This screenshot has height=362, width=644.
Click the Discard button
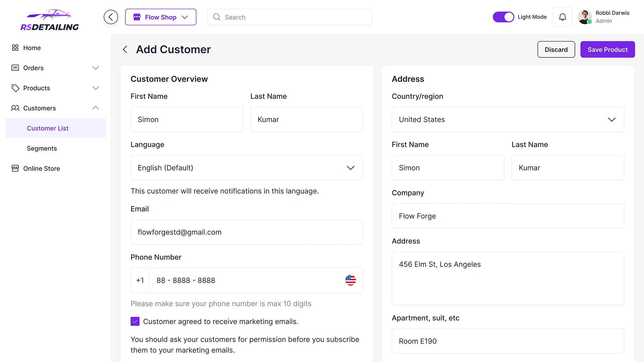click(x=556, y=49)
